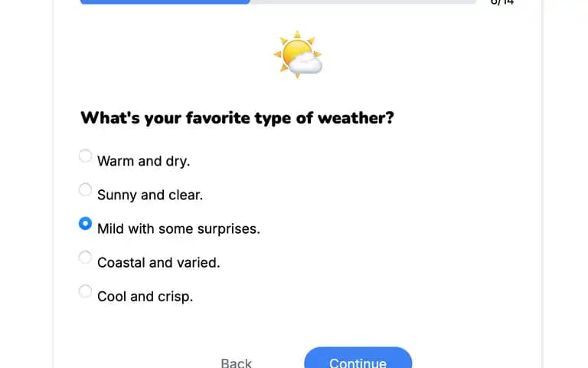Go to the next question with Continue
This screenshot has width=588, height=368.
click(358, 359)
